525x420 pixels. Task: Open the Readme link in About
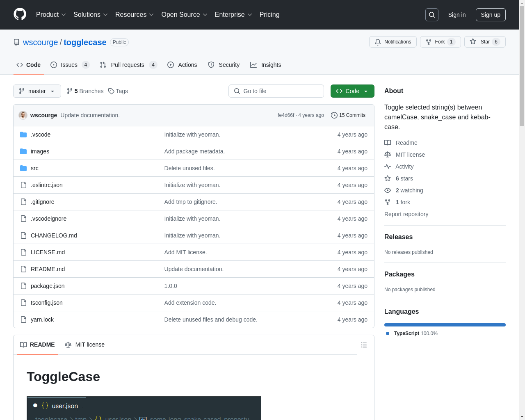pyautogui.click(x=401, y=143)
